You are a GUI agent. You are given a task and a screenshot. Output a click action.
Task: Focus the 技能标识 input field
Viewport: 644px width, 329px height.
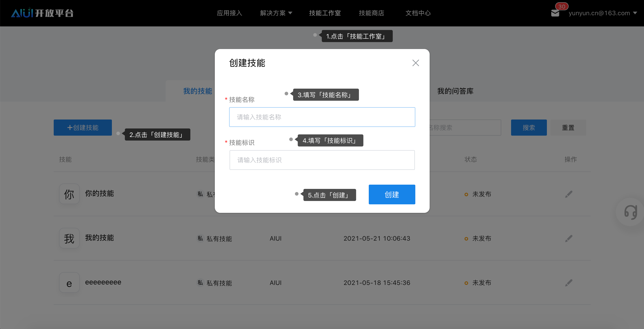pyautogui.click(x=322, y=160)
